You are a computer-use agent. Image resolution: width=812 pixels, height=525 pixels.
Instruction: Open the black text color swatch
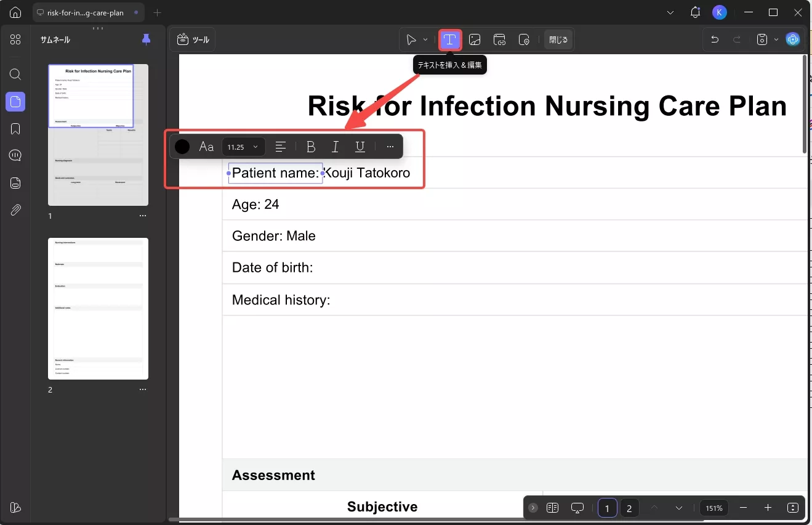tap(182, 147)
